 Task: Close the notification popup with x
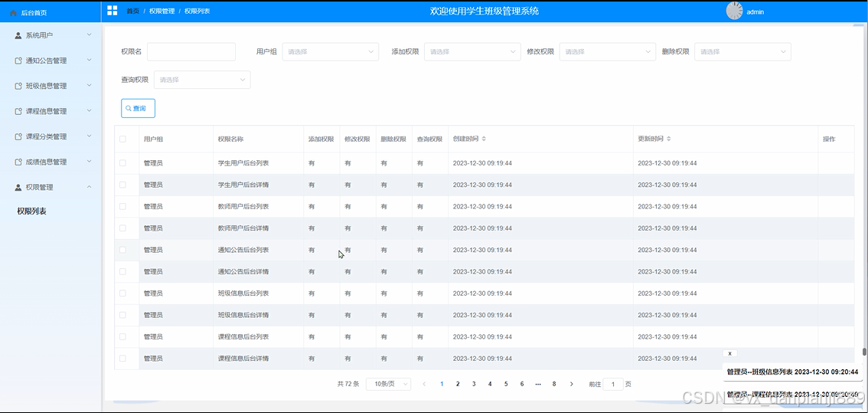pos(730,353)
